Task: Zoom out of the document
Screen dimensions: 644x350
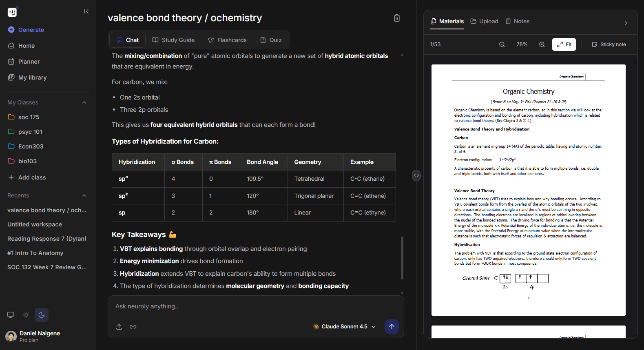Action: (x=502, y=44)
